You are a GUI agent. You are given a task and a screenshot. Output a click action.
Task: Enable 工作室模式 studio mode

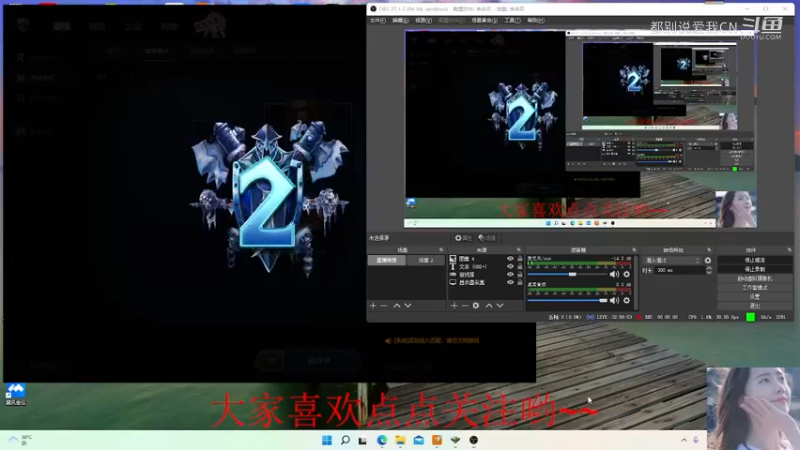click(755, 288)
